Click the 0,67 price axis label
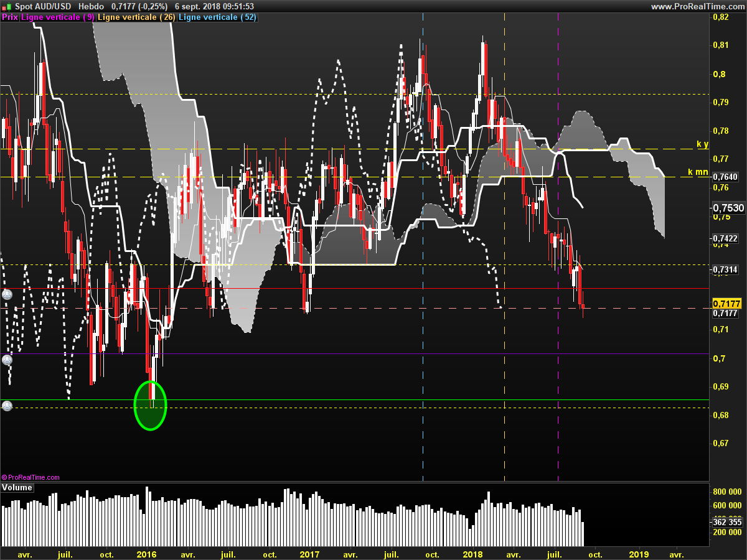Screen dimensions: 747x560 (x=720, y=444)
